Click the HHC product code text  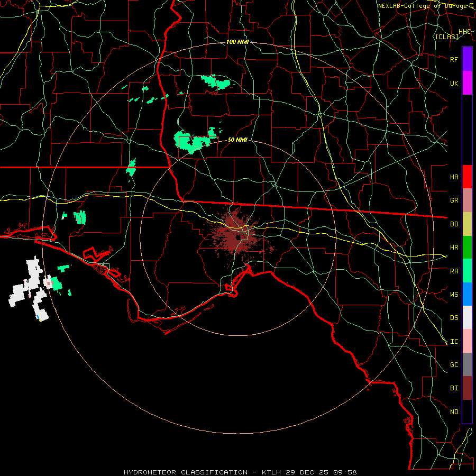pyautogui.click(x=465, y=32)
